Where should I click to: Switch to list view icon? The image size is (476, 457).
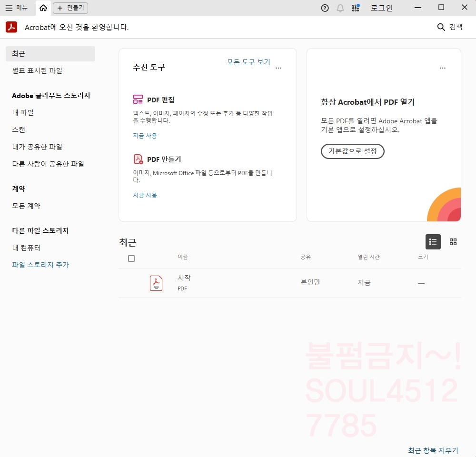click(433, 242)
